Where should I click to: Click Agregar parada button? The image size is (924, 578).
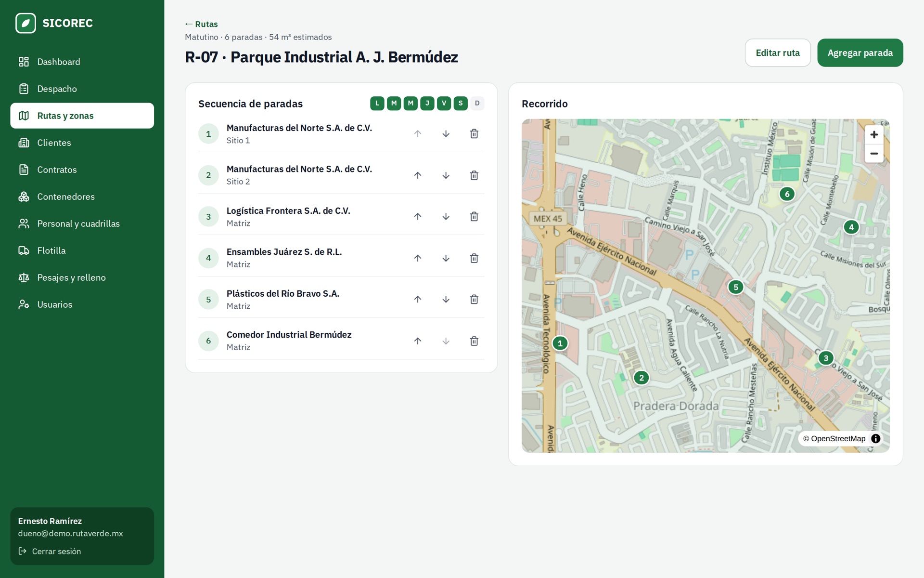pos(860,53)
